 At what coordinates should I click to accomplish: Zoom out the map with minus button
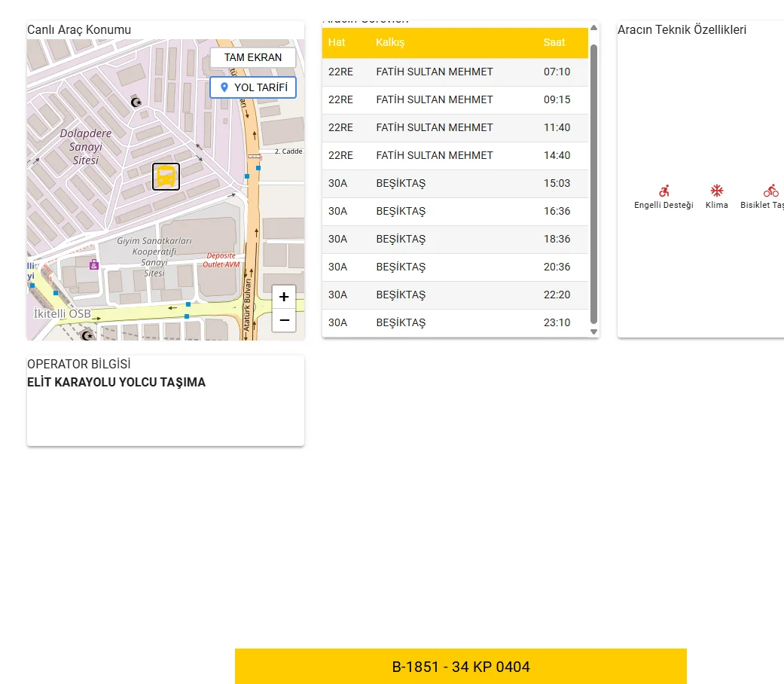pos(284,320)
